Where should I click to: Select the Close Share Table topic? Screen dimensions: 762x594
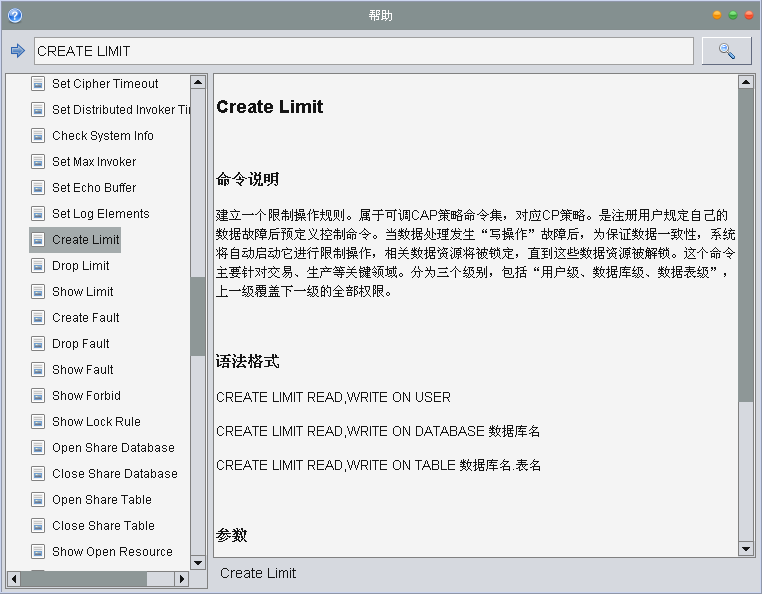pyautogui.click(x=103, y=525)
